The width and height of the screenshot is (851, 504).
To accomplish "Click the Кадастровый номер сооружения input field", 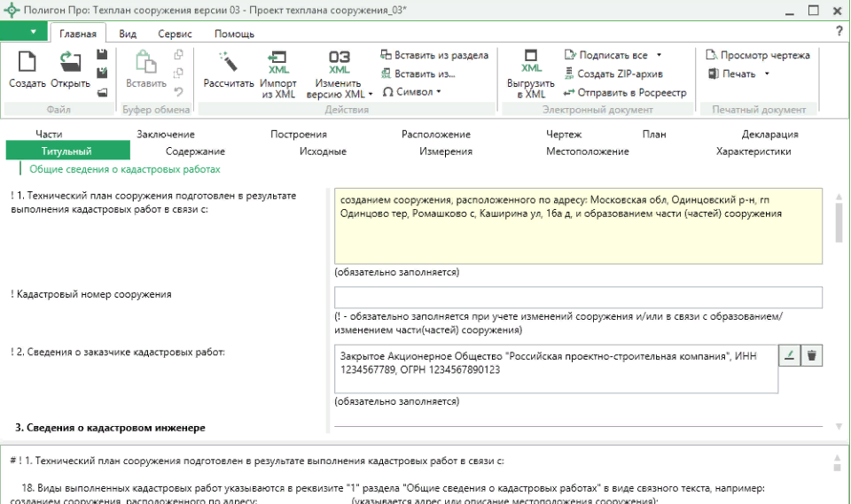I will tap(578, 297).
